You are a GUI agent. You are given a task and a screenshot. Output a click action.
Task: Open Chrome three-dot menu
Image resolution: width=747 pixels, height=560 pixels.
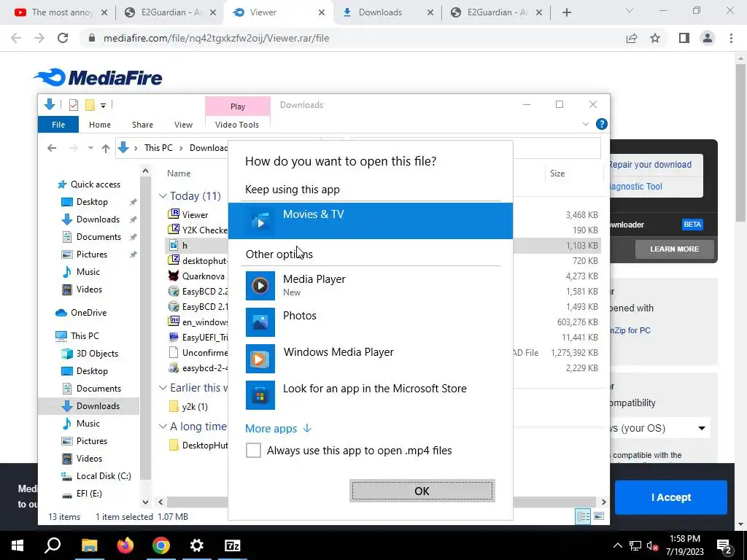point(731,38)
